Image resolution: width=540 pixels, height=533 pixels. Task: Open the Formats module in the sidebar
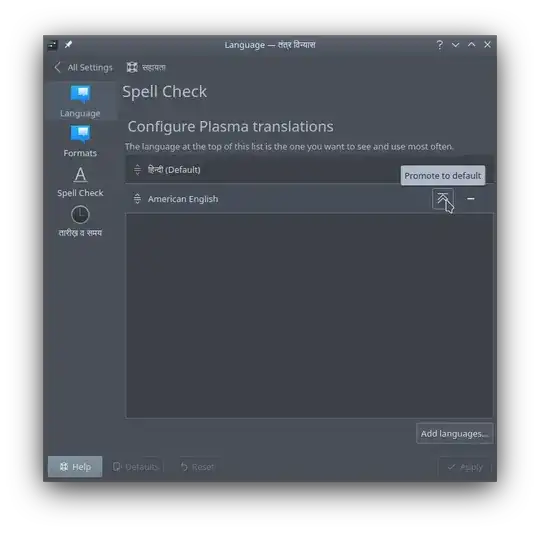point(80,141)
